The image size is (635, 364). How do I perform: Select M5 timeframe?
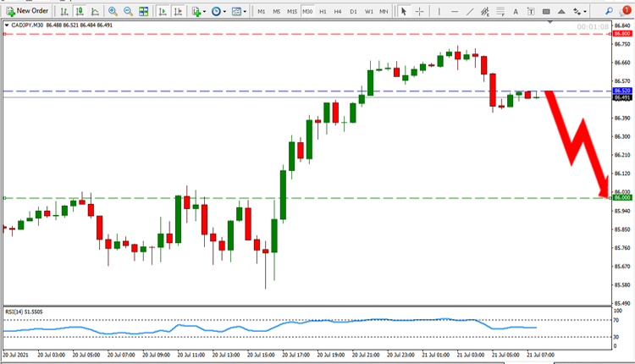pyautogui.click(x=277, y=11)
